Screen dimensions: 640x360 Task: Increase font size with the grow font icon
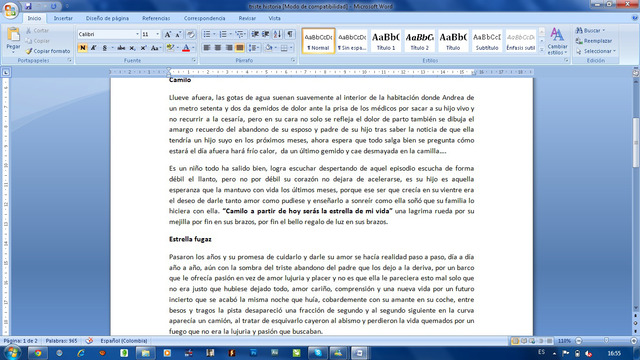[x=167, y=35]
